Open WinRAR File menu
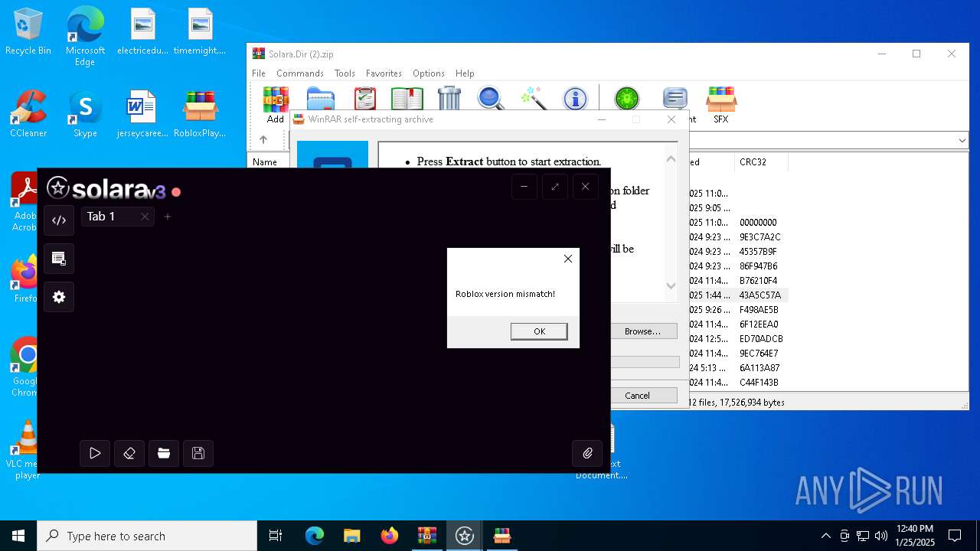This screenshot has height=551, width=980. pyautogui.click(x=259, y=73)
